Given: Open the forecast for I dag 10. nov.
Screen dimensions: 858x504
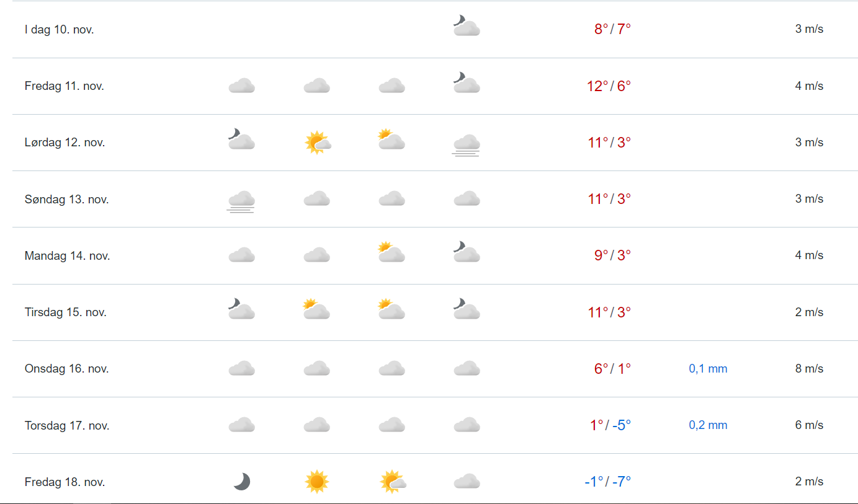Looking at the screenshot, I should [60, 29].
